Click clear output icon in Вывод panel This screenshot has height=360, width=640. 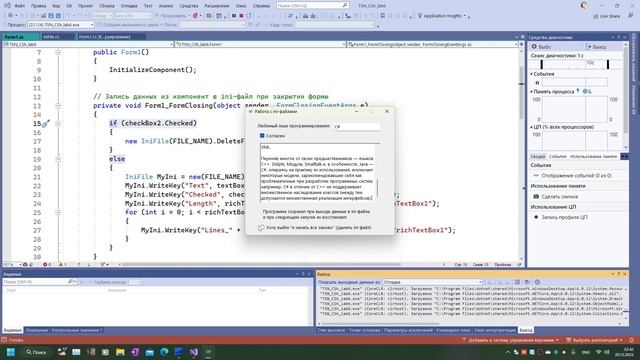(x=517, y=282)
